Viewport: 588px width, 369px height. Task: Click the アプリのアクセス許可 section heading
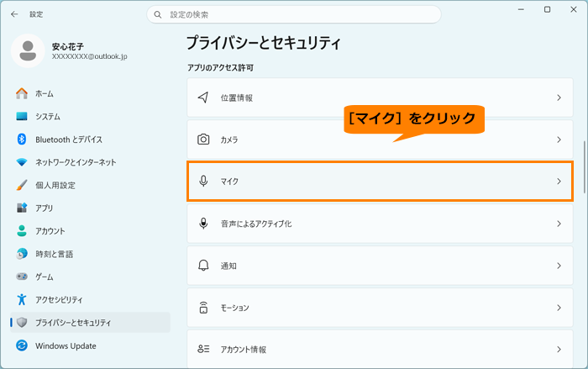tap(220, 67)
